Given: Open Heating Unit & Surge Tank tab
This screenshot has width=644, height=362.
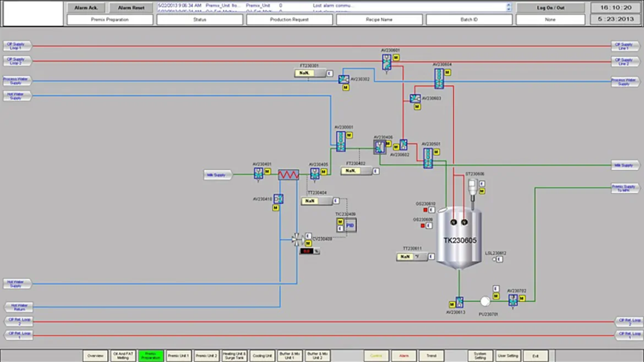Looking at the screenshot, I should click(x=234, y=356).
